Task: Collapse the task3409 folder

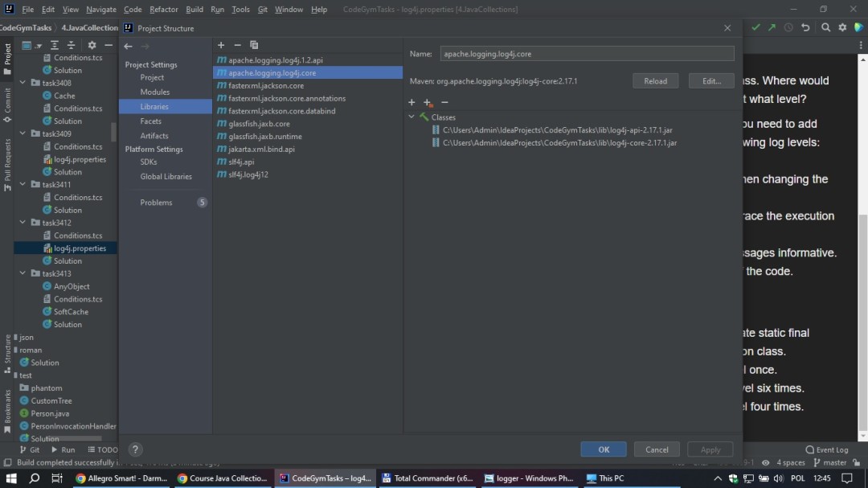Action: 23,133
